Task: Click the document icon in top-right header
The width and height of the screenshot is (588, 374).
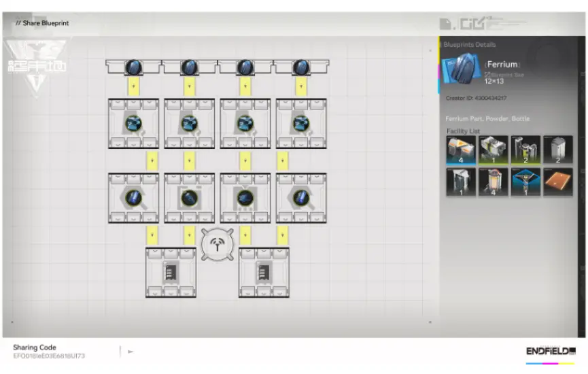Action: (446, 24)
